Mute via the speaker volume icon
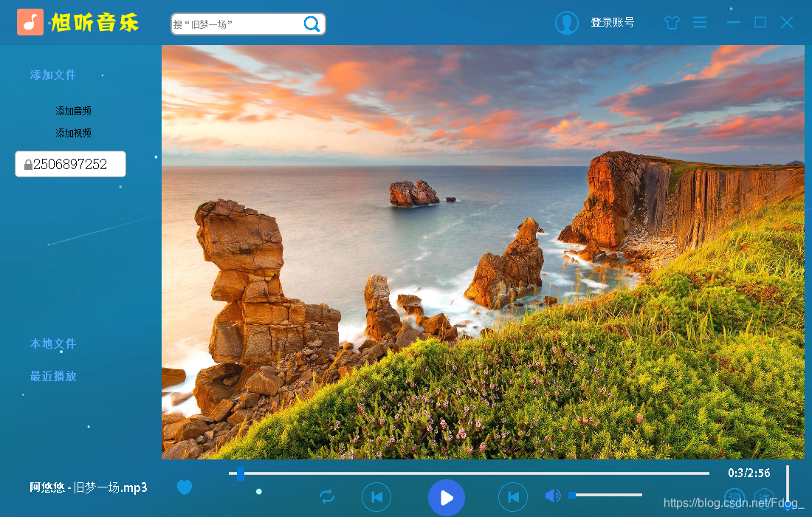The width and height of the screenshot is (812, 517). pyautogui.click(x=553, y=496)
